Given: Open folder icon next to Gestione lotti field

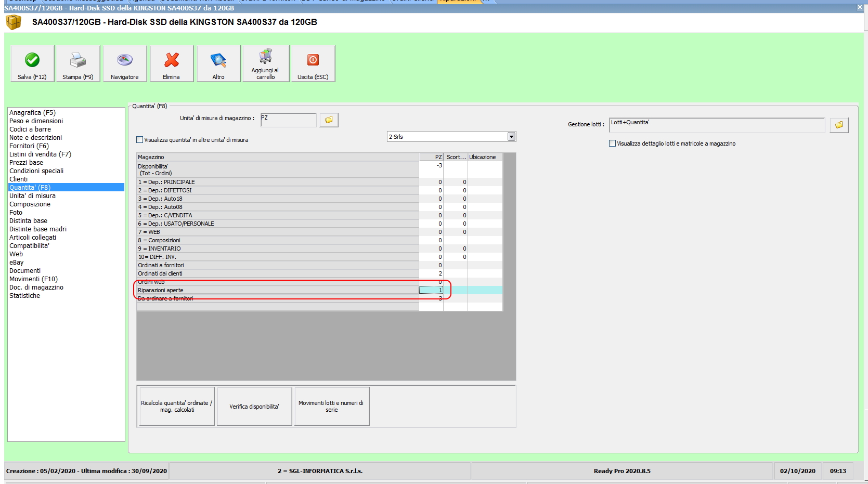Looking at the screenshot, I should tap(839, 125).
